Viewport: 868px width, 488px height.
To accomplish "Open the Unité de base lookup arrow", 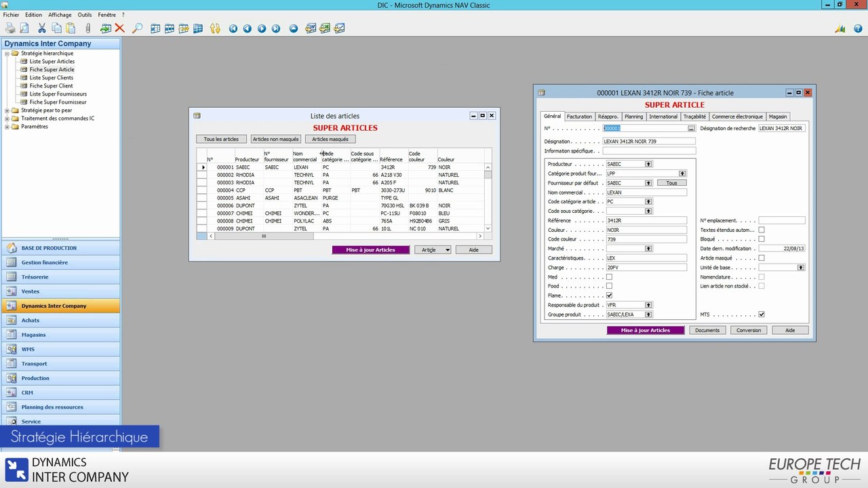I will tap(801, 267).
